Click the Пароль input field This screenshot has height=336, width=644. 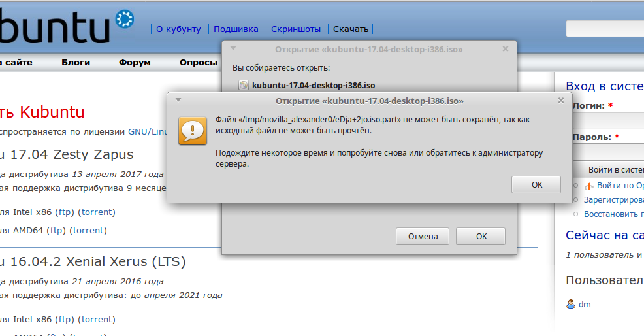click(x=608, y=152)
